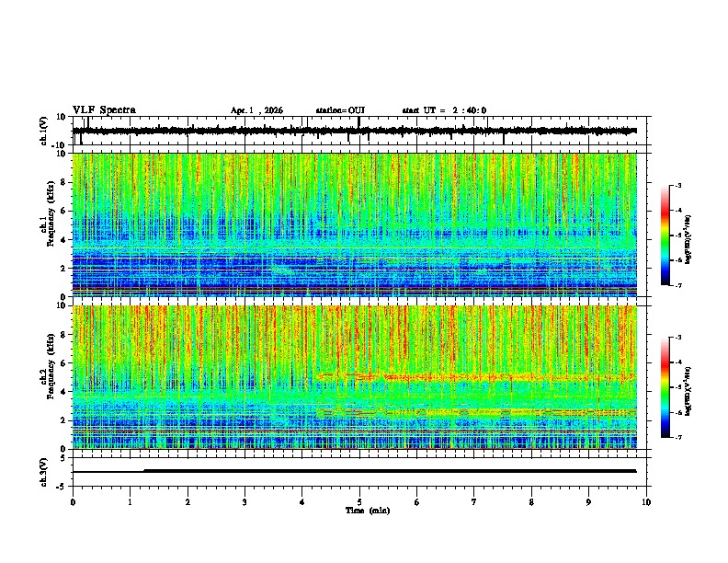This screenshot has width=728, height=563.
Task: Click the '6' kHz tick on ch.2 spectrogram
Action: pos(64,363)
